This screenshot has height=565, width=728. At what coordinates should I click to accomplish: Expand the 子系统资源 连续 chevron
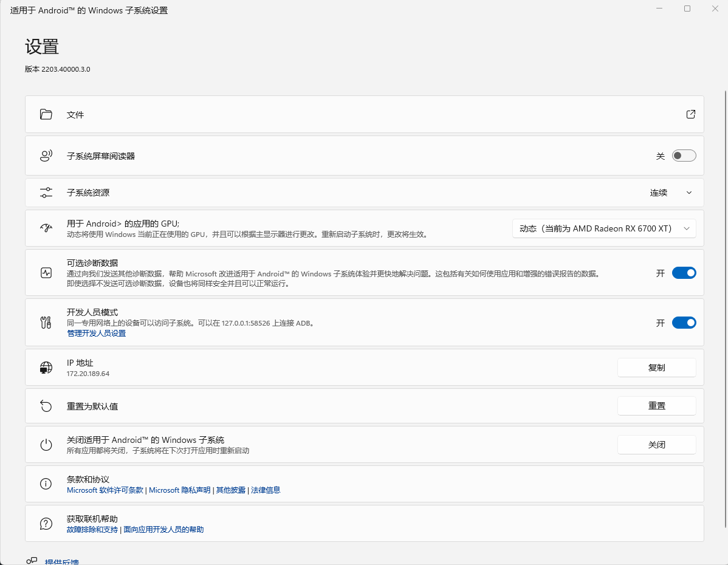tap(689, 193)
